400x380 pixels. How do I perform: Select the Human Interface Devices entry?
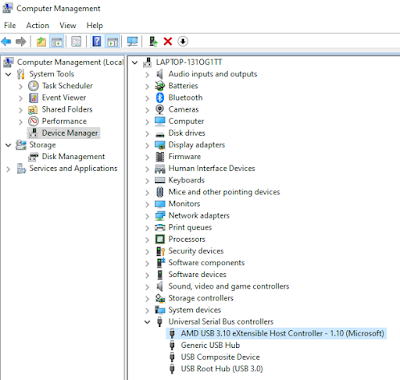(212, 168)
